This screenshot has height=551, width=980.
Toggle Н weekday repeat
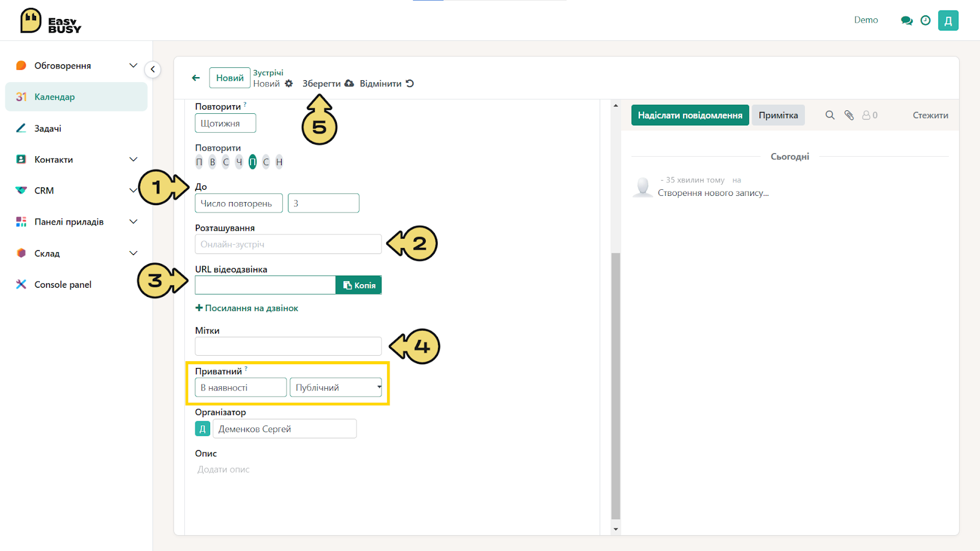pos(279,162)
